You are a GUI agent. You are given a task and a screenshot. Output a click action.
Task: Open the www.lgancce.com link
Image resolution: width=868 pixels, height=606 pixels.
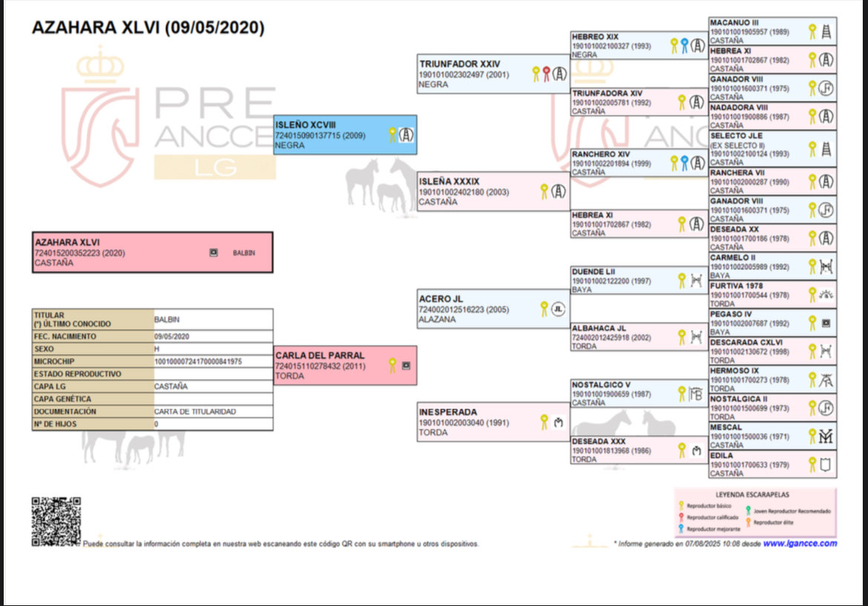pos(800,544)
